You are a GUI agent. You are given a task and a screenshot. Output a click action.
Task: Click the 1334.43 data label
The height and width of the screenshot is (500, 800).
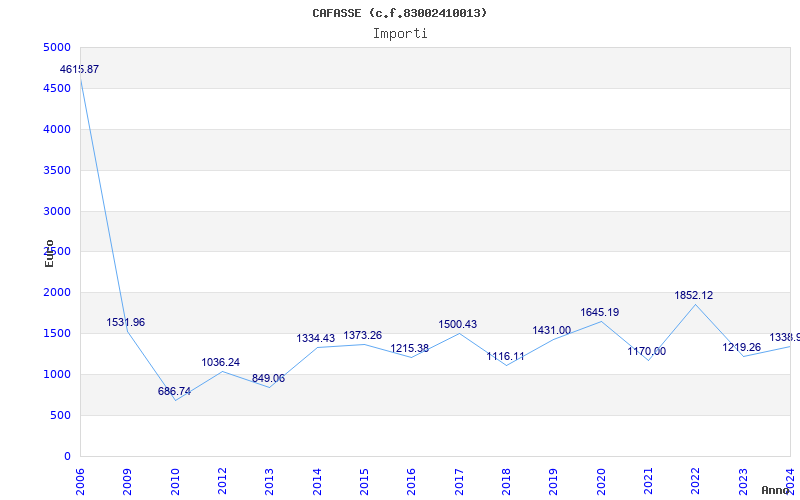[316, 338]
